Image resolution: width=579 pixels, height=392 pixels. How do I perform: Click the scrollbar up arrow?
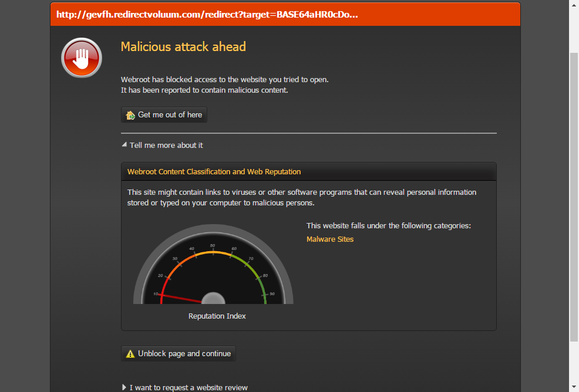(574, 4)
